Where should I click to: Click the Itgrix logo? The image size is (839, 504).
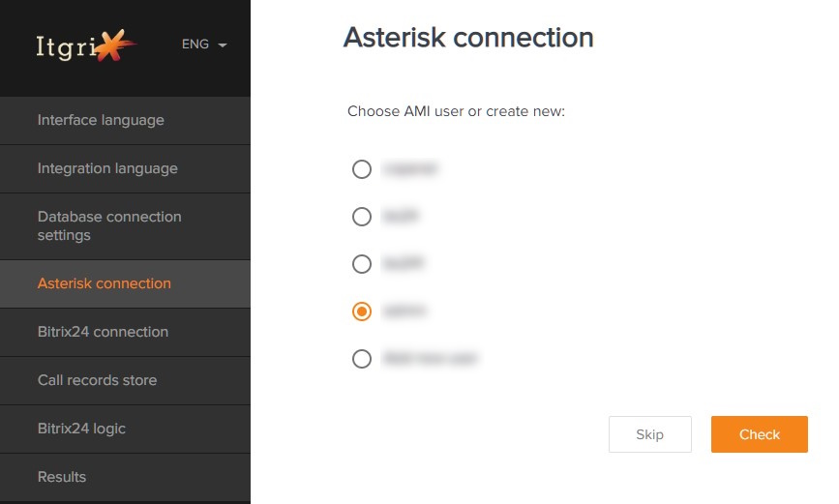tap(85, 45)
